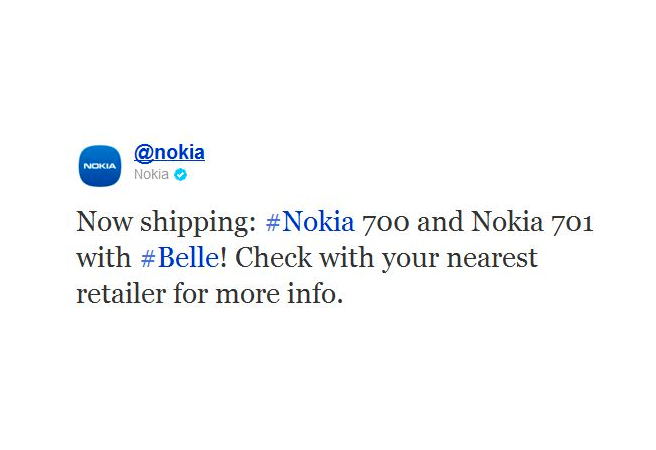Click the word 'with' before #Belle
Image resolution: width=656 pixels, height=450 pixels.
(104, 258)
